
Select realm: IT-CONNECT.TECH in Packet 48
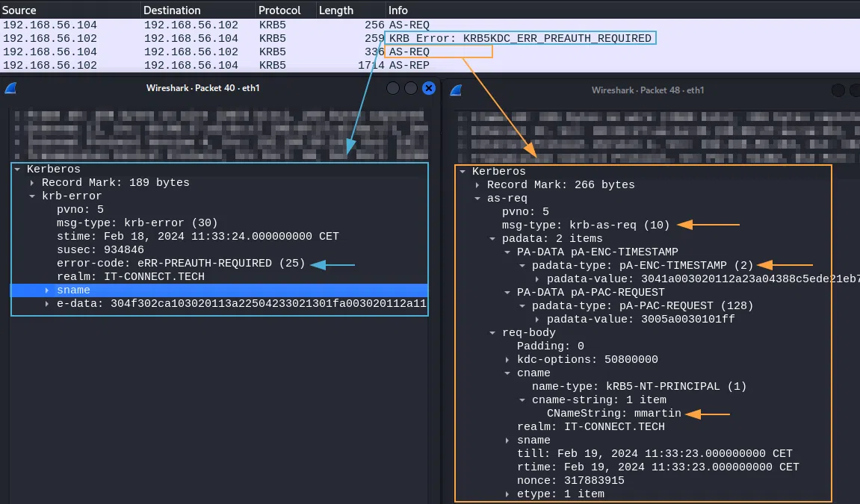591,427
